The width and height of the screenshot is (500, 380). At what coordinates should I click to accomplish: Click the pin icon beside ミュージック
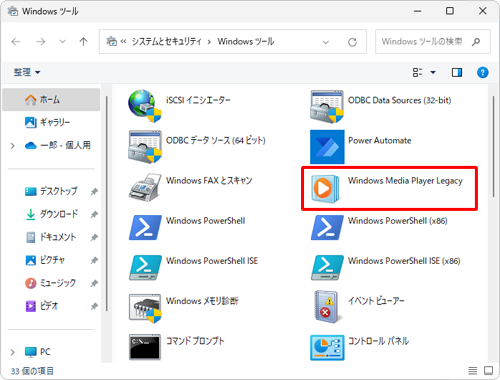tap(94, 283)
